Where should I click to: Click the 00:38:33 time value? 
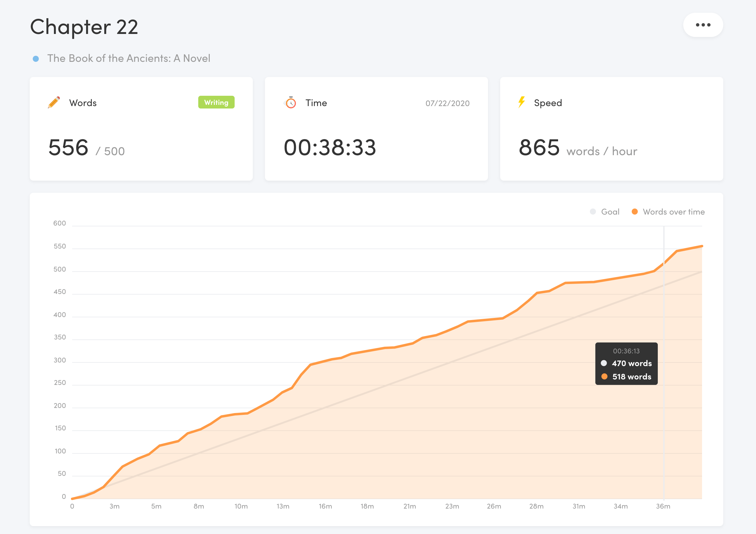[329, 148]
